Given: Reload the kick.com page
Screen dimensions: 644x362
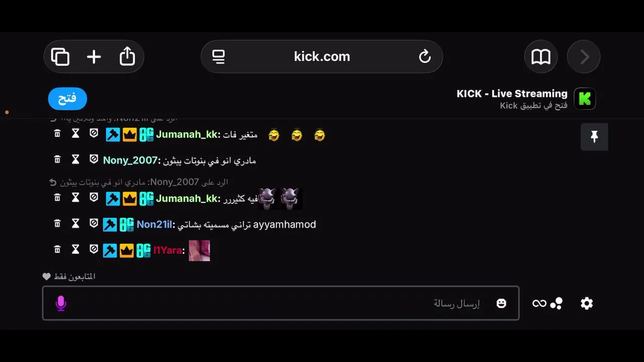Looking at the screenshot, I should 425,56.
